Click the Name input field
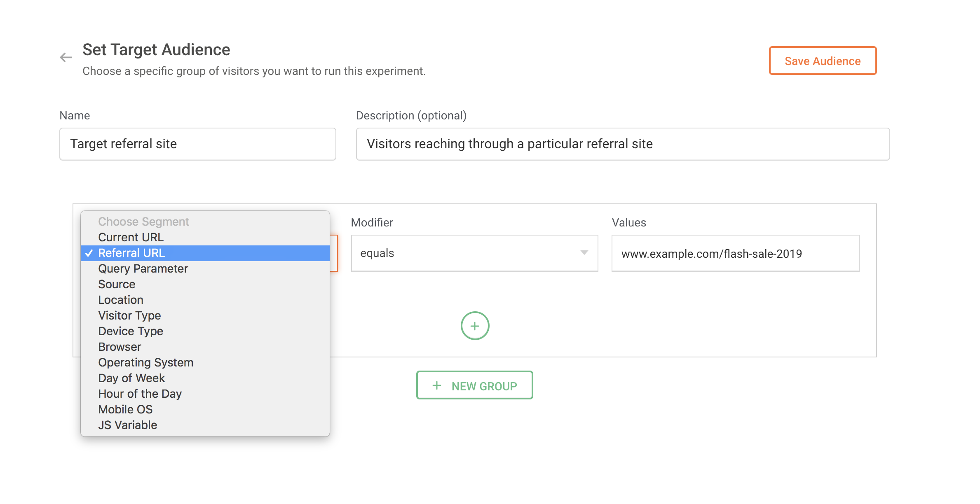Image resolution: width=980 pixels, height=504 pixels. pos(197,144)
